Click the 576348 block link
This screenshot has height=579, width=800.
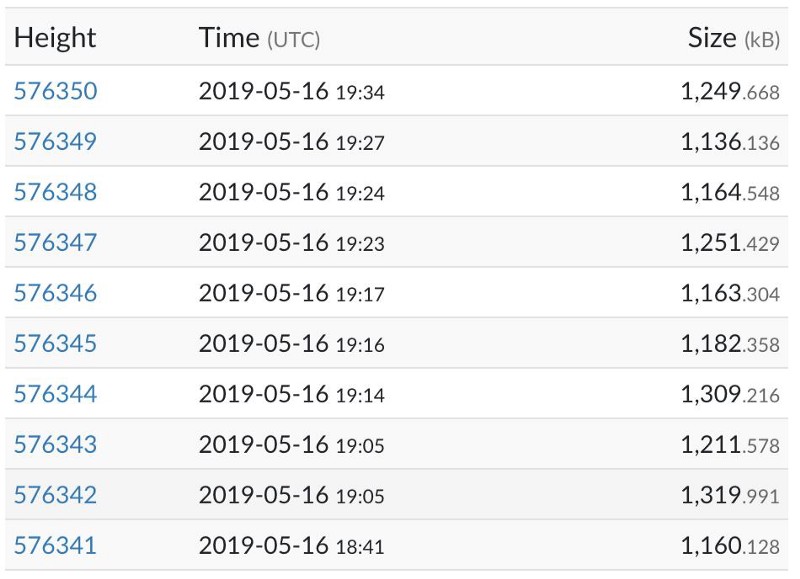coord(56,192)
